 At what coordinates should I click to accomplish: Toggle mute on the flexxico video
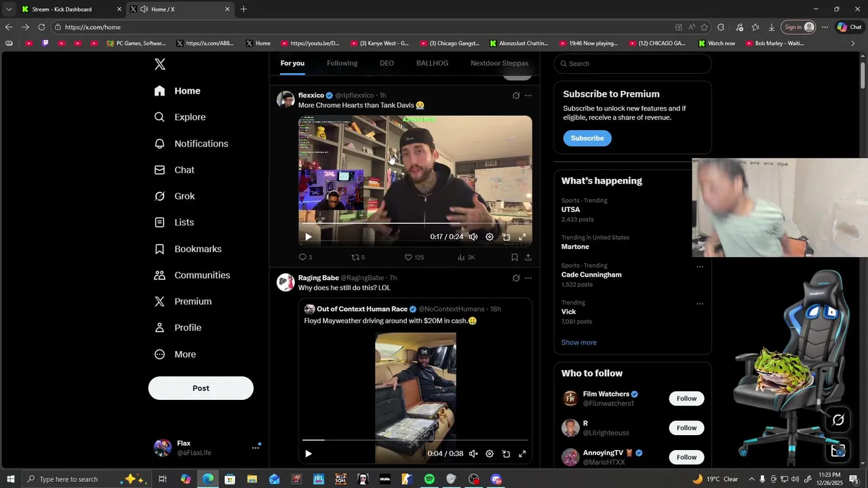pyautogui.click(x=473, y=237)
